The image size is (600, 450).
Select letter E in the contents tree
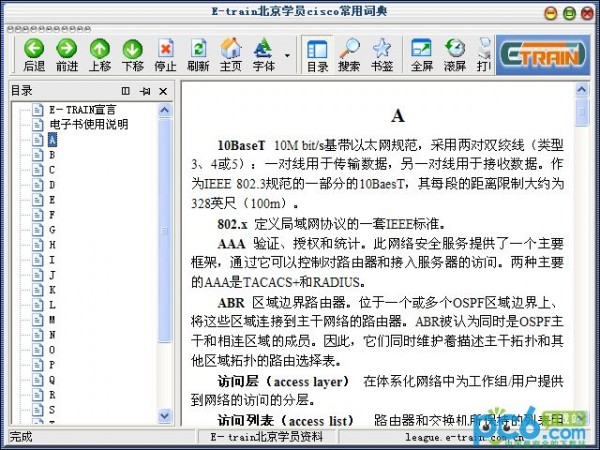pos(52,200)
